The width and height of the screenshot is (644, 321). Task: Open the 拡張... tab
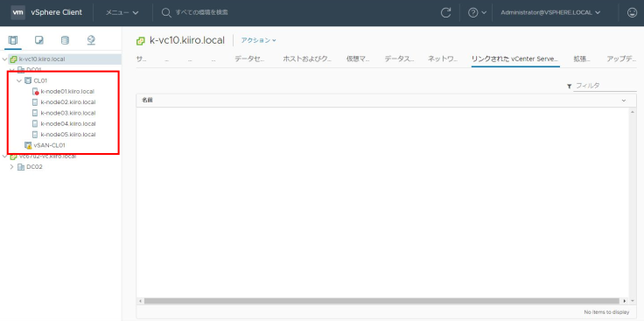(x=582, y=59)
